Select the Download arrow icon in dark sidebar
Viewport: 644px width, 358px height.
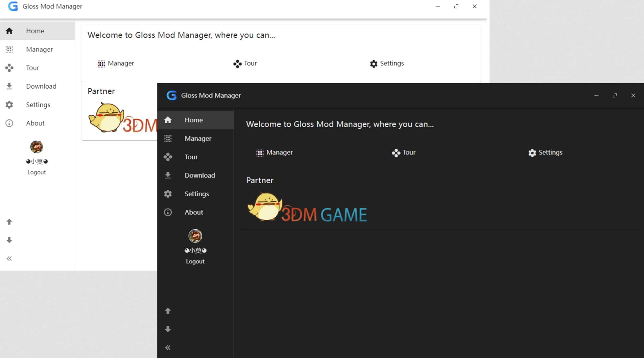168,175
